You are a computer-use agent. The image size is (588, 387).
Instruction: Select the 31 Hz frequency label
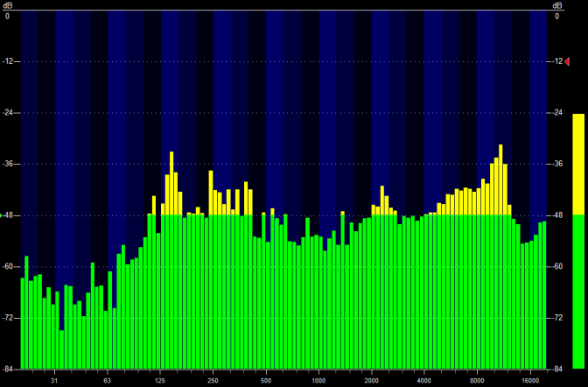click(x=54, y=381)
